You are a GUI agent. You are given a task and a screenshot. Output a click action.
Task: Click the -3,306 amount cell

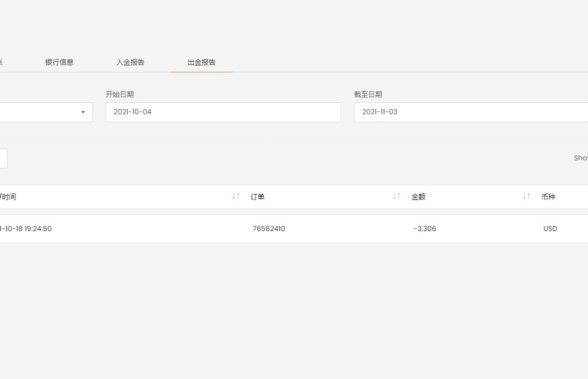(425, 229)
